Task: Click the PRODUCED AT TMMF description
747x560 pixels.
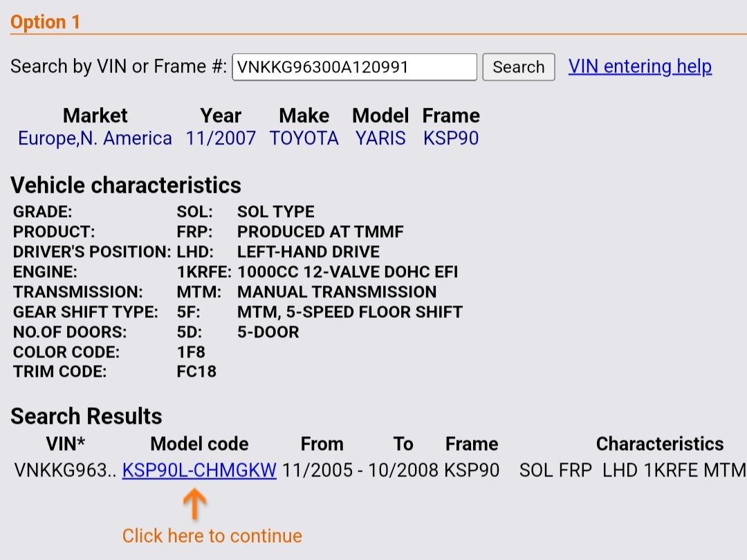Action: click(320, 232)
